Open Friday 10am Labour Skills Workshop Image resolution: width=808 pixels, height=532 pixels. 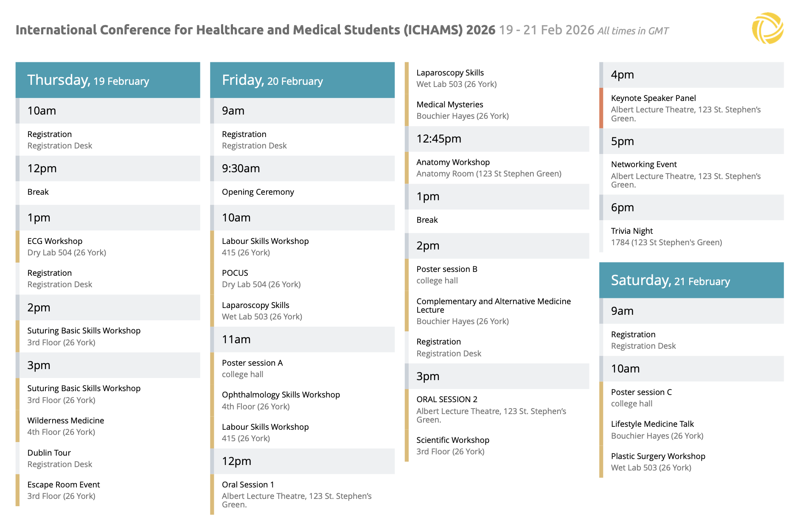[x=302, y=246]
